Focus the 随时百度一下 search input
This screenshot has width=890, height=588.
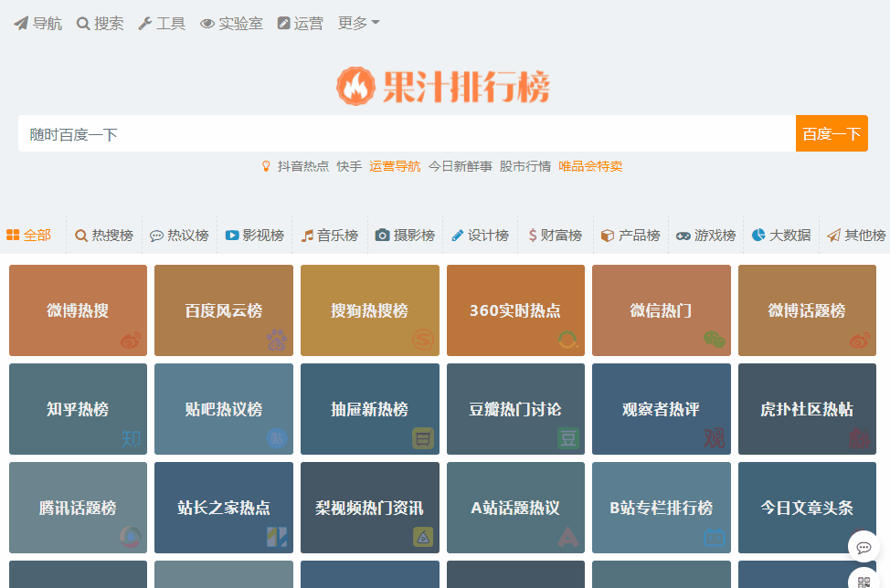(x=407, y=133)
